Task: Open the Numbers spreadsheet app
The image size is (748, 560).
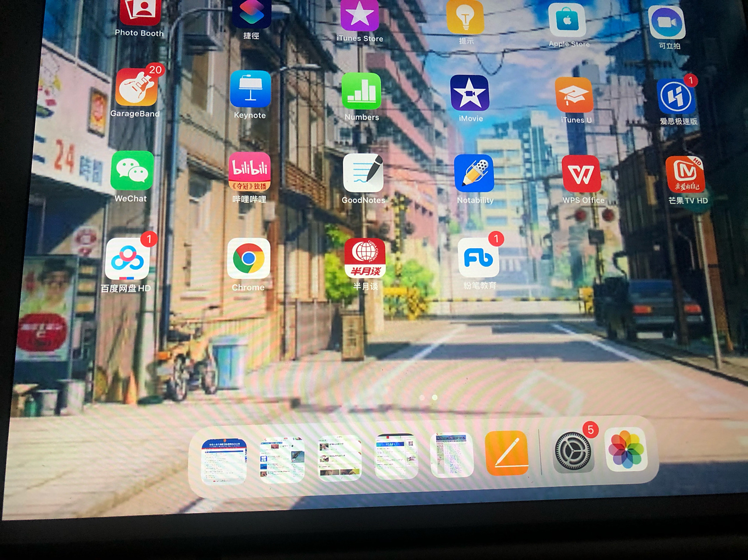Action: point(362,93)
